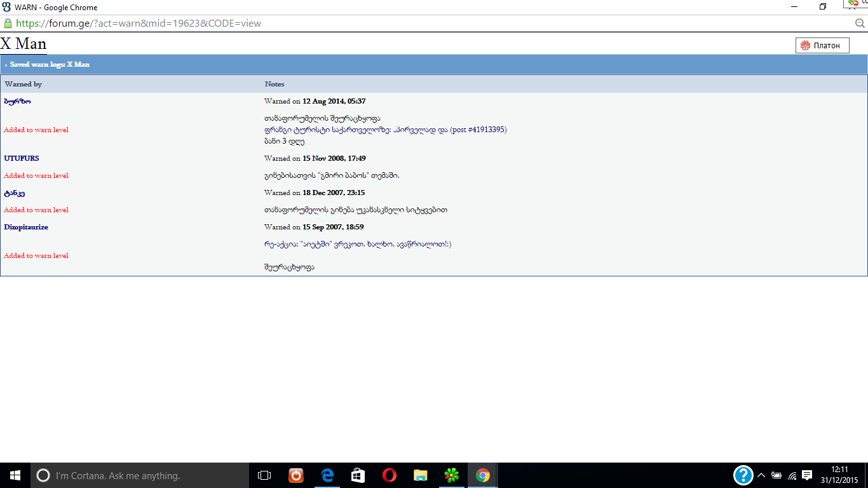This screenshot has height=488, width=868.
Task: Show hidden system tray icons
Action: pyautogui.click(x=761, y=475)
